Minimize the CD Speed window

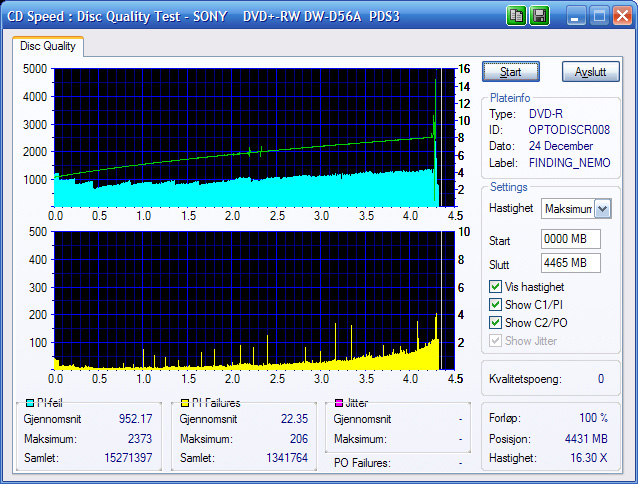(x=575, y=16)
